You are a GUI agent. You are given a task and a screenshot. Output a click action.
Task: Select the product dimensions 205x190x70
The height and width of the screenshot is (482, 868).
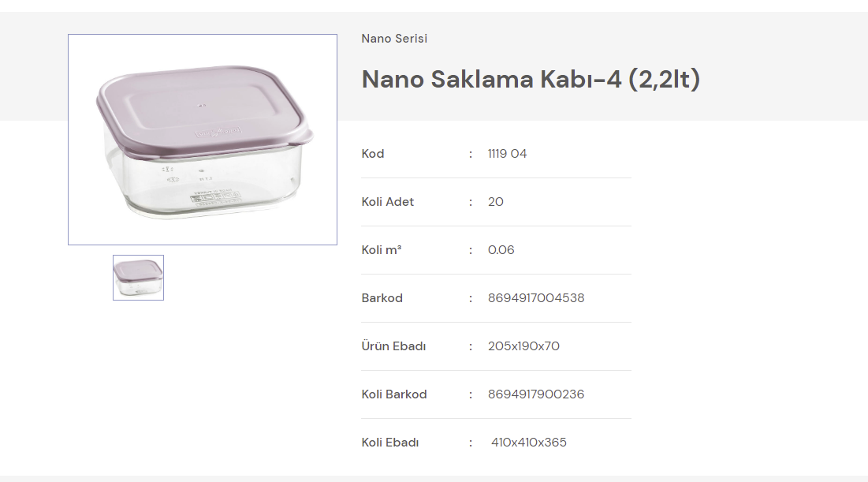523,346
